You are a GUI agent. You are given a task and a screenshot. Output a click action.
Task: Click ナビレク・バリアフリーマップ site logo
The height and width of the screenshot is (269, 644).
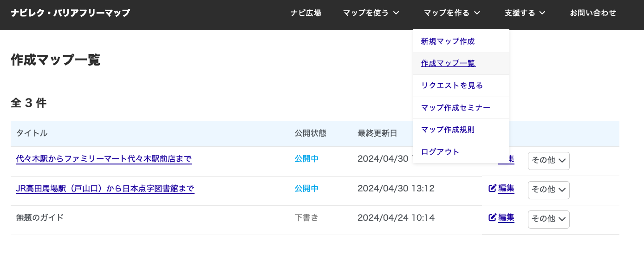click(x=70, y=13)
